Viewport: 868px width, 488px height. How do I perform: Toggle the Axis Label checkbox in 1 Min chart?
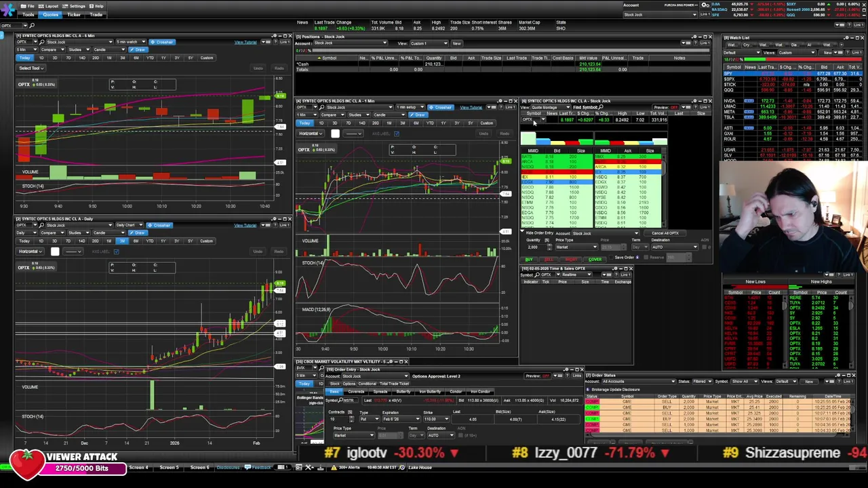click(396, 134)
